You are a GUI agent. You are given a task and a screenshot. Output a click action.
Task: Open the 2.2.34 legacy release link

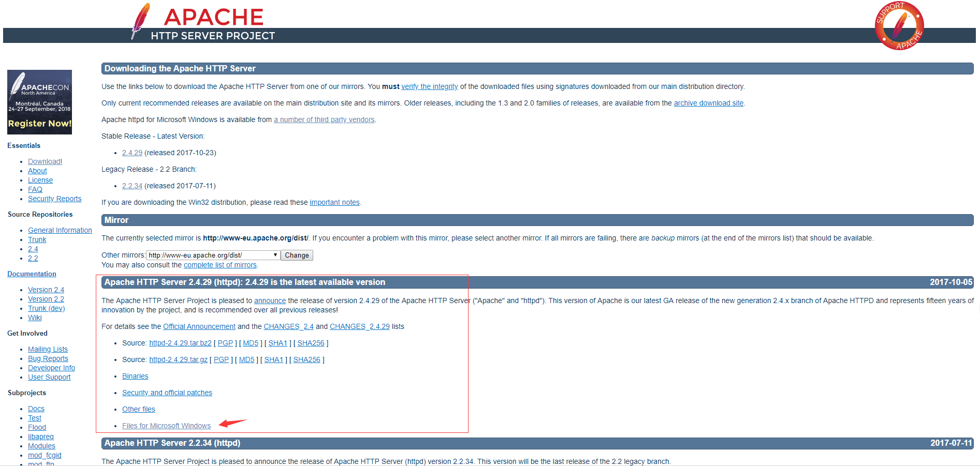coord(132,186)
